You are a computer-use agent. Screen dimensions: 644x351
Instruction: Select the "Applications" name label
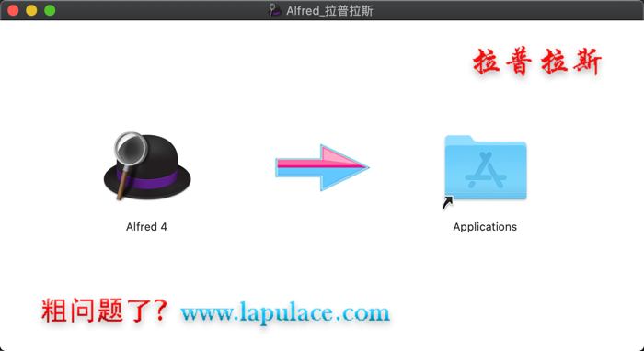coord(485,227)
